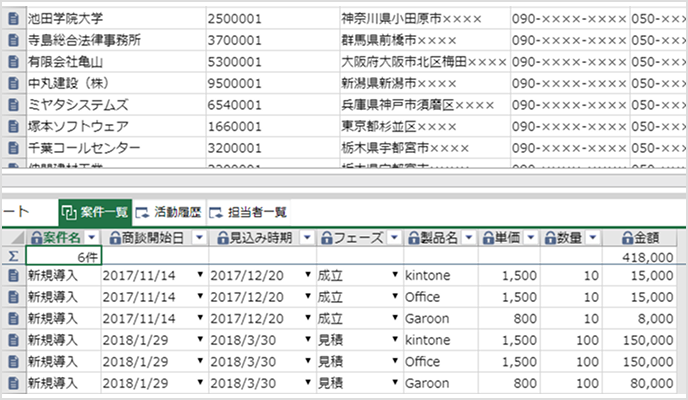
Task: Click the icon on 活動履歴 tab
Action: pyautogui.click(x=142, y=213)
